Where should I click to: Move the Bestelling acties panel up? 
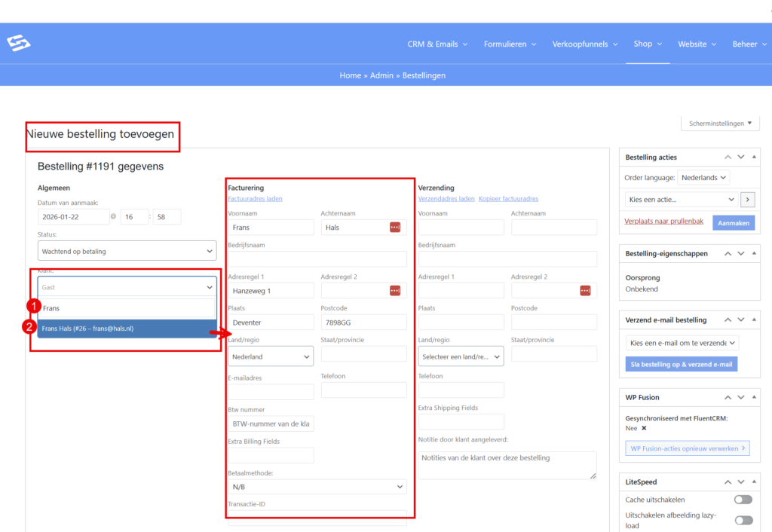coord(728,157)
